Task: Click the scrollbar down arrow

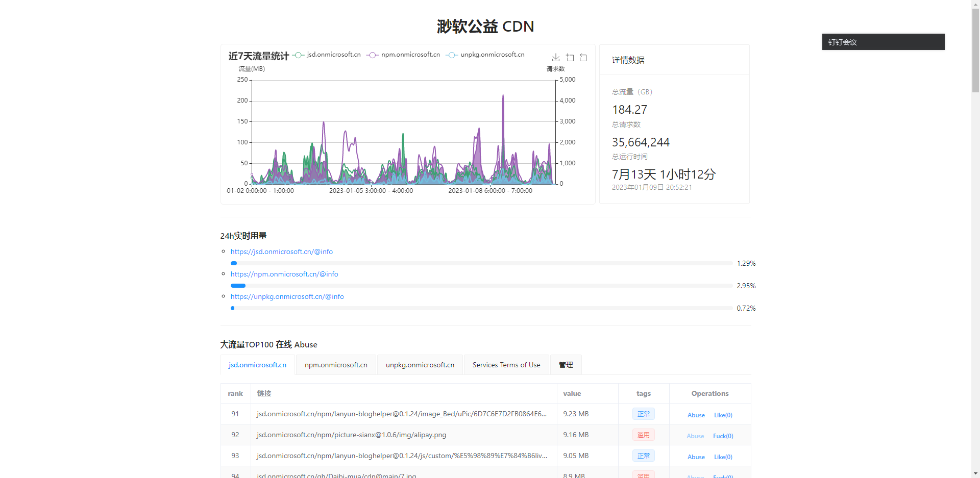Action: tap(975, 474)
